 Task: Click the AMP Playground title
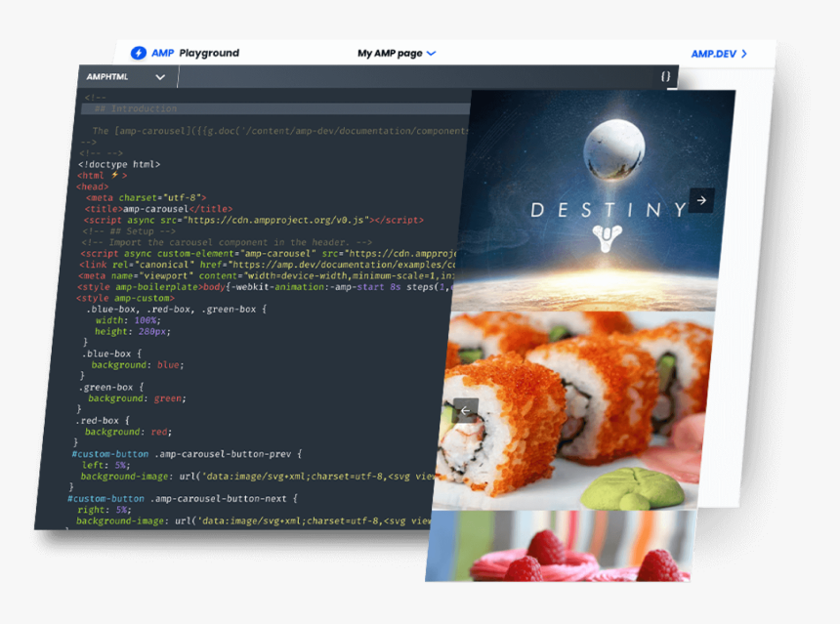point(195,53)
